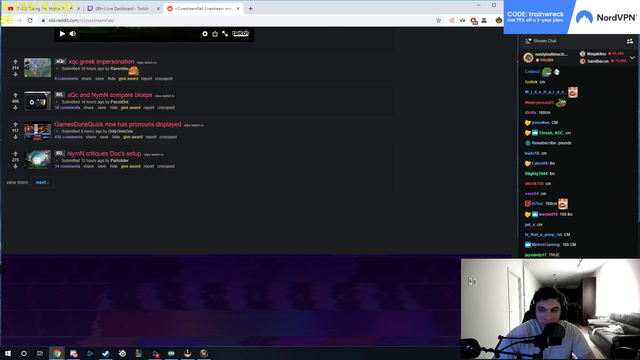The image size is (640, 360).
Task: Upvote 'xQc and NymN compare biceps' post
Action: point(16,95)
